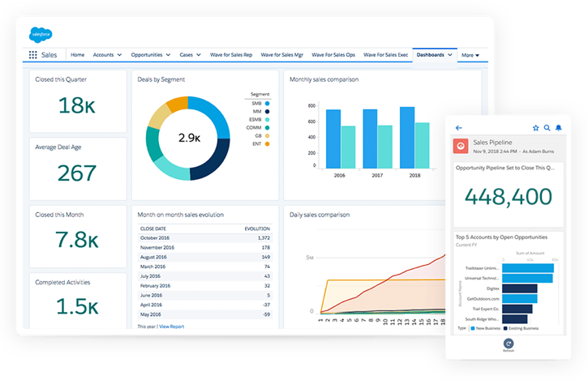Click the View Report link
The width and height of the screenshot is (588, 384).
click(171, 326)
